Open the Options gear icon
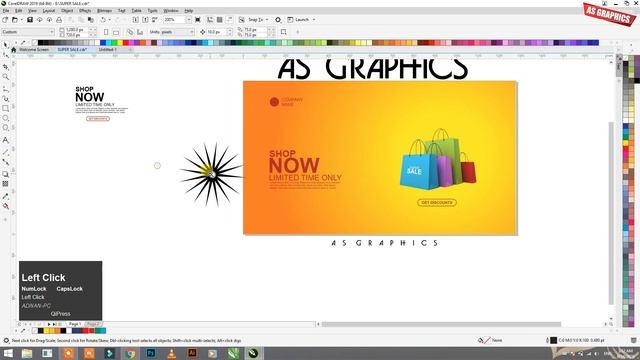Viewport: 640px width, 360px height. (x=278, y=20)
